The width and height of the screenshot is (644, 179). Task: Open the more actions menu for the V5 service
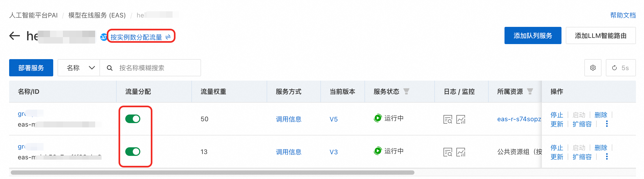click(607, 124)
